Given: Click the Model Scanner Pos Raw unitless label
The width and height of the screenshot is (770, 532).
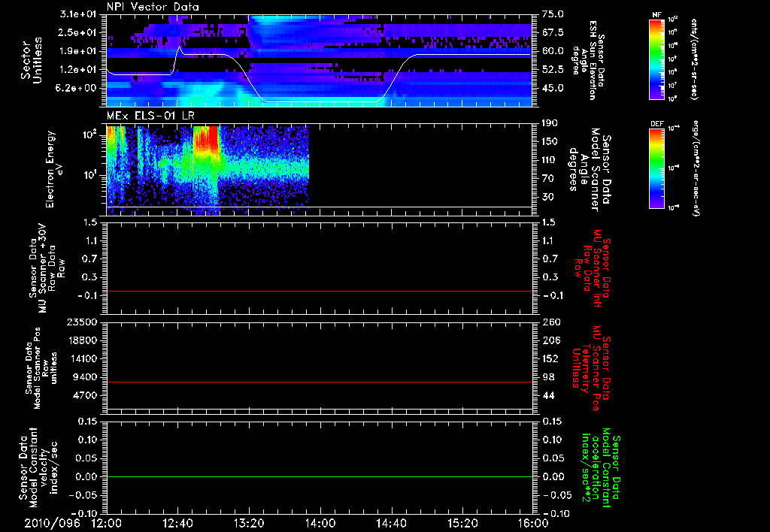Looking at the screenshot, I should (42, 368).
